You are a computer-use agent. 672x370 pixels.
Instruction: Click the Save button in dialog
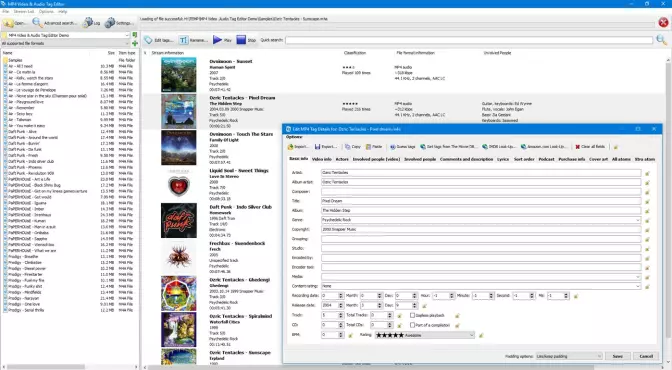(x=618, y=356)
